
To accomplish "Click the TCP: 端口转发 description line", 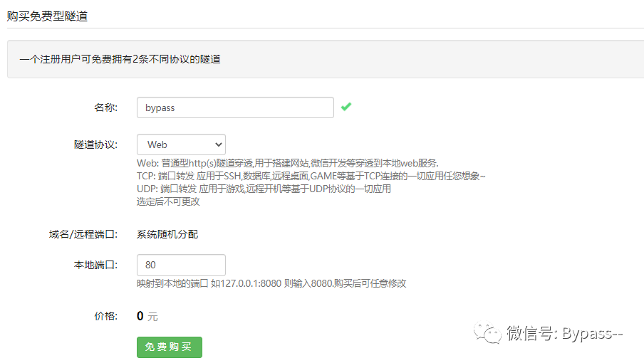I will pos(311,176).
